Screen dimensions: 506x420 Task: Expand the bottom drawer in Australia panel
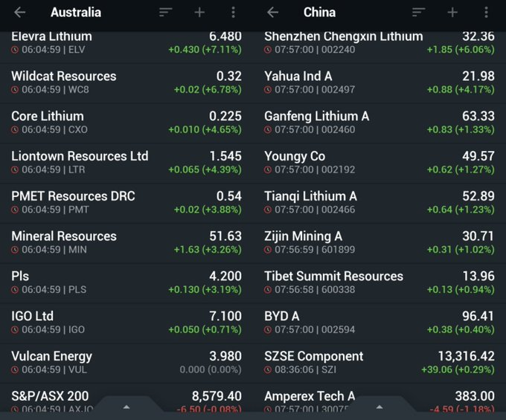tap(126, 407)
